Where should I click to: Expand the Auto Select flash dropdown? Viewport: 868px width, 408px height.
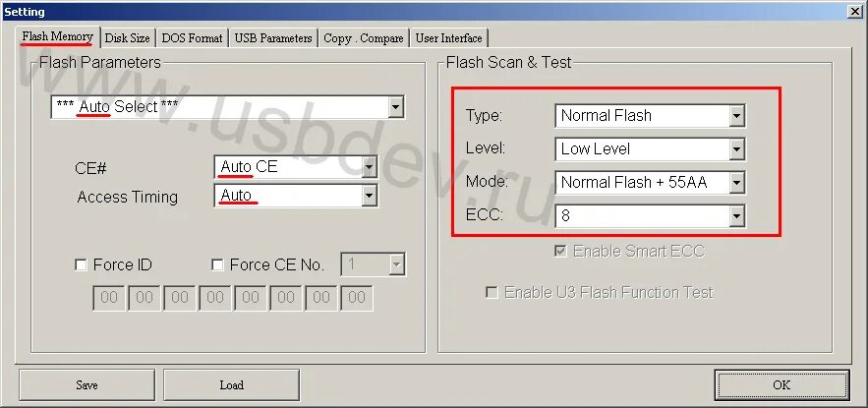[227, 107]
